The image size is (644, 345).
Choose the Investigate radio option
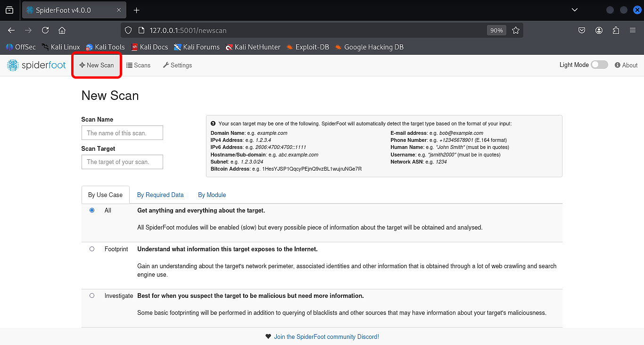click(92, 296)
